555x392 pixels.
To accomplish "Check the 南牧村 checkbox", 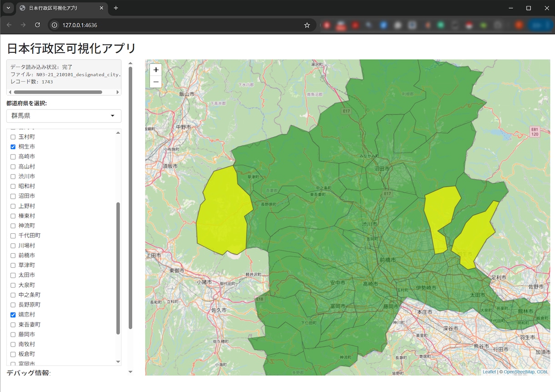I will pyautogui.click(x=13, y=344).
